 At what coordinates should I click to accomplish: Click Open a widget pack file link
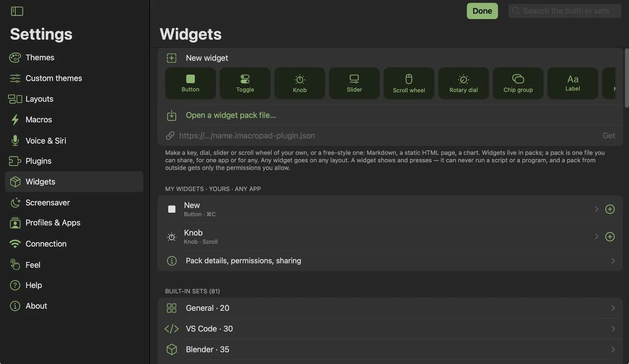231,115
